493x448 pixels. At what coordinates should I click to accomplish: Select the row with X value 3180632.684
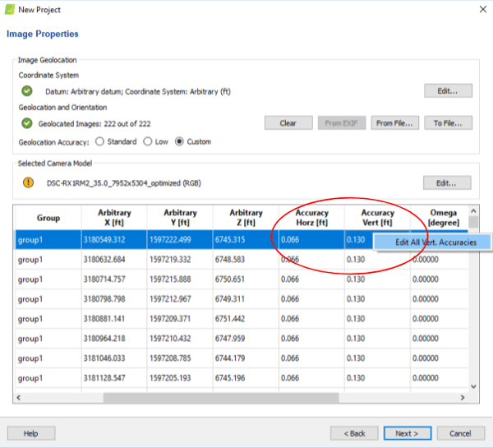pyautogui.click(x=114, y=260)
